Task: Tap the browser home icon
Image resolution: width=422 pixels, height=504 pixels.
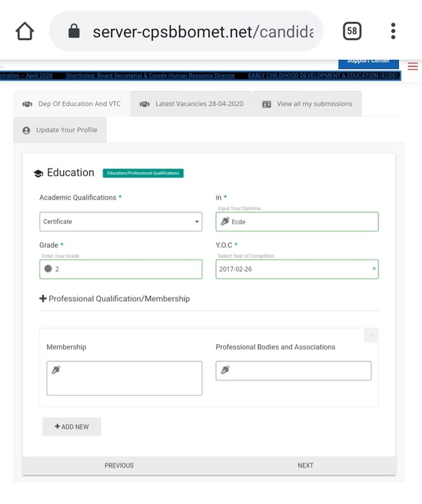Action: 25,32
